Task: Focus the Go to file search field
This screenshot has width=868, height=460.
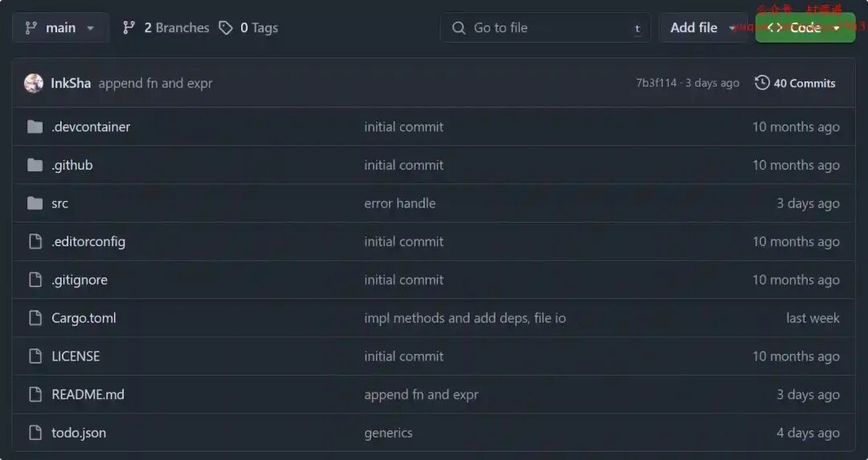Action: (x=545, y=28)
